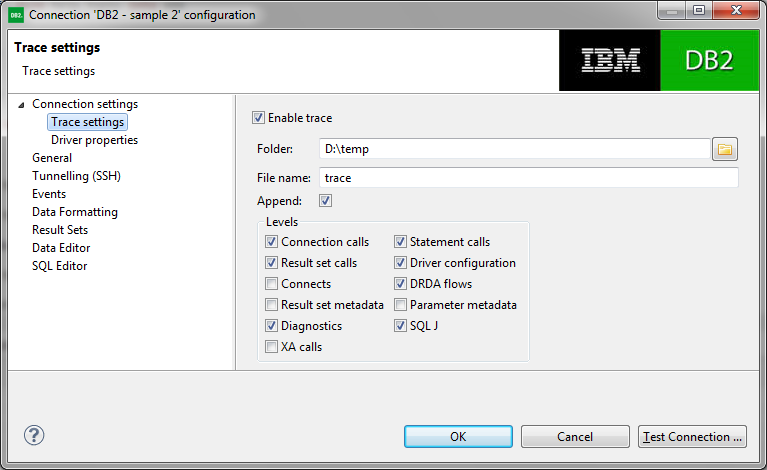The height and width of the screenshot is (470, 767).
Task: Click the DB2 icon in the title bar
Action: (16, 15)
